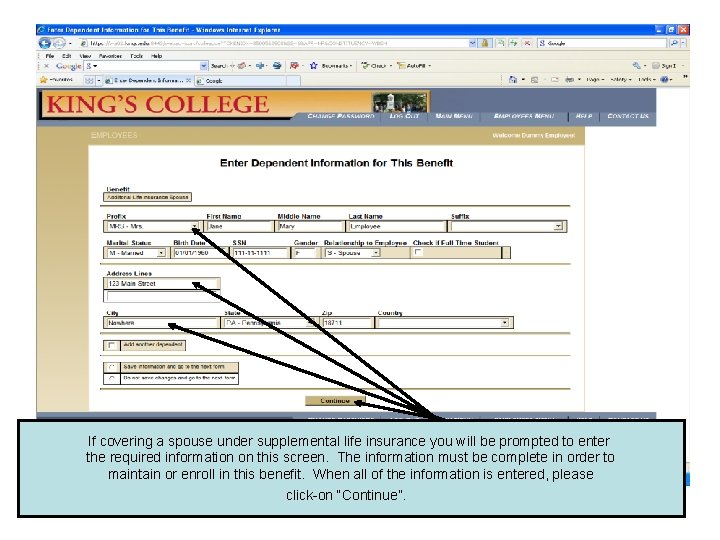Open the address bar URL dropdown arrow
Screen dimensions: 720x540
[472, 43]
